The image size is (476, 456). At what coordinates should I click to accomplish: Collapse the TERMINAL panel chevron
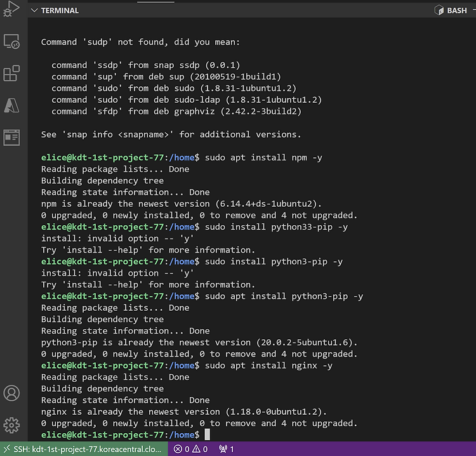[x=34, y=11]
